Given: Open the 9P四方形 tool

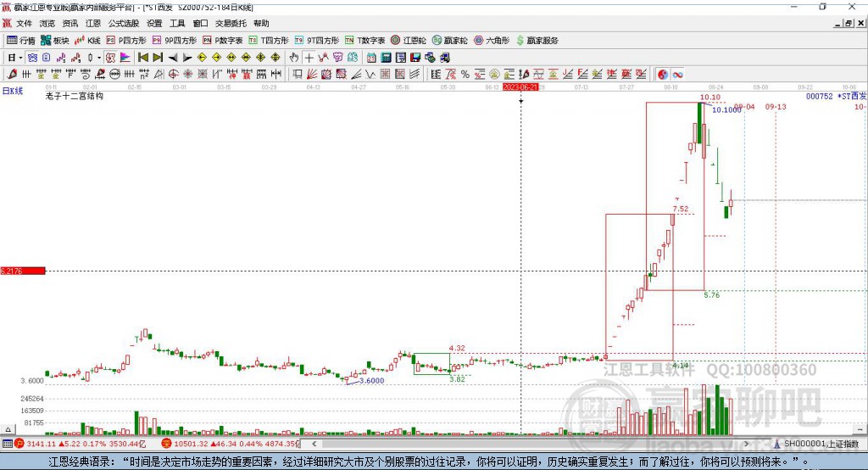Looking at the screenshot, I should [175, 41].
